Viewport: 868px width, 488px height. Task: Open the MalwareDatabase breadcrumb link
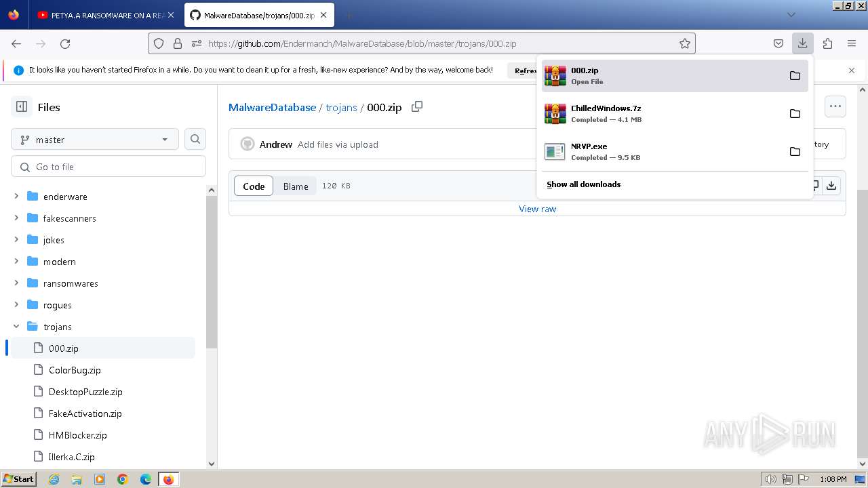(x=272, y=107)
